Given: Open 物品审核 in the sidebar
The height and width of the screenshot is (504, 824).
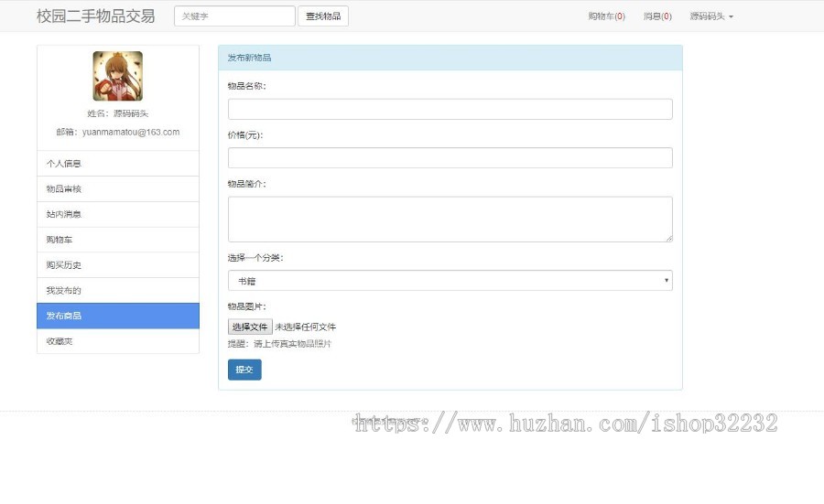Looking at the screenshot, I should (x=118, y=189).
